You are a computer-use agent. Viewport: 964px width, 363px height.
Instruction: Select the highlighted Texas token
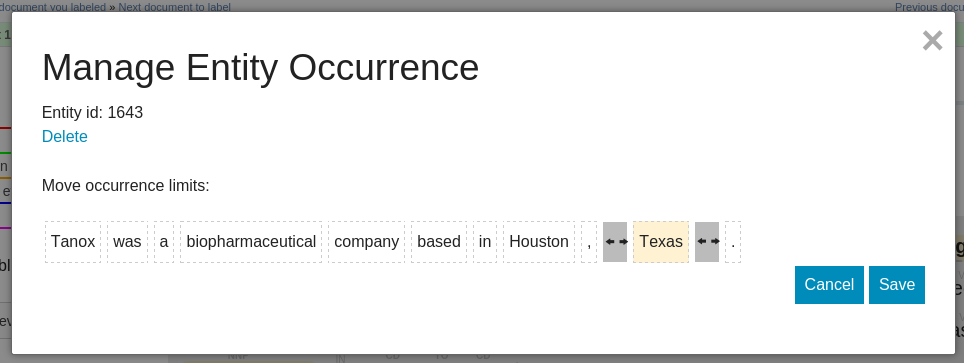(661, 242)
